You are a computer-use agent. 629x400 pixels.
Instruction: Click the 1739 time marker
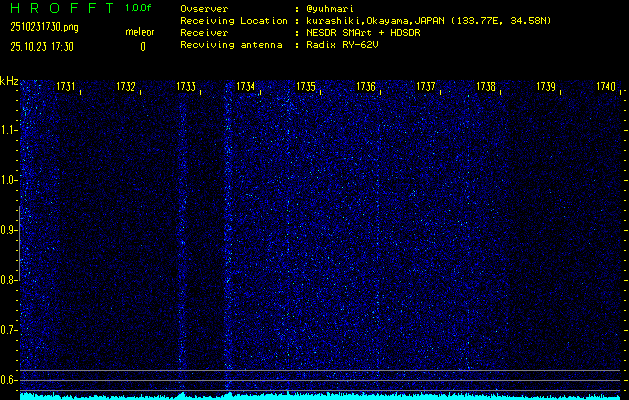coord(546,86)
